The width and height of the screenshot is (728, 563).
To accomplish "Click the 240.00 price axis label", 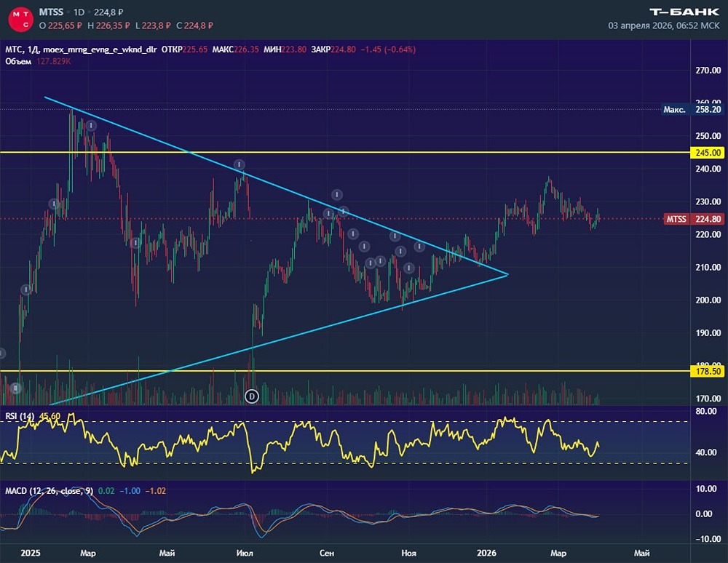I will [x=708, y=169].
